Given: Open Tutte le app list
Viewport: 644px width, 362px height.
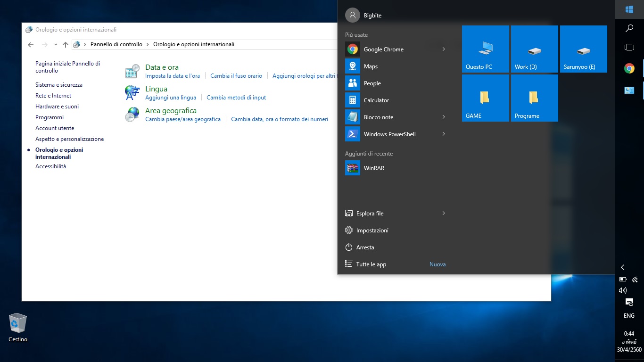Looking at the screenshot, I should tap(371, 264).
